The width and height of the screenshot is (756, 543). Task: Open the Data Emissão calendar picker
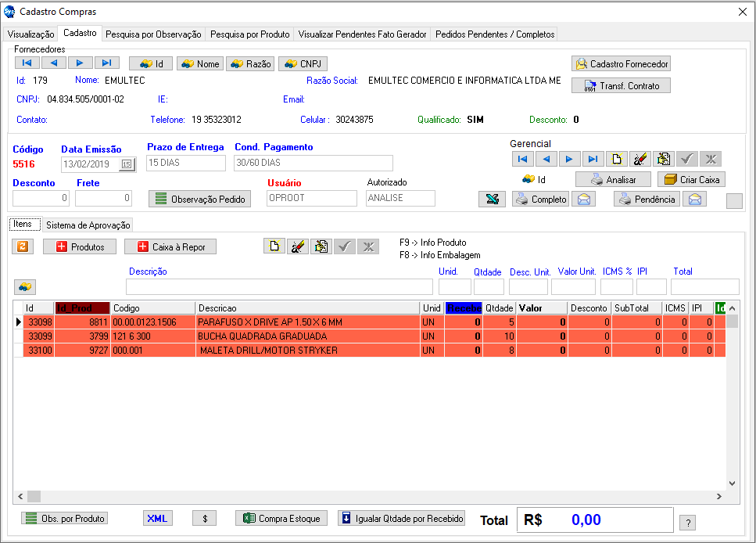click(126, 164)
